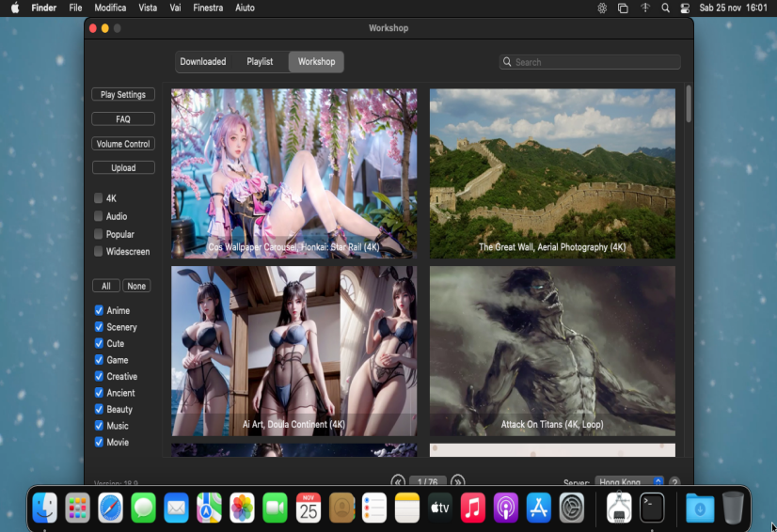Disable the Cute category checkbox

point(99,343)
